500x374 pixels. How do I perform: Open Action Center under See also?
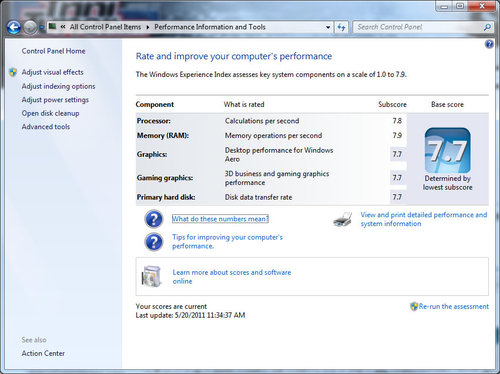click(43, 353)
